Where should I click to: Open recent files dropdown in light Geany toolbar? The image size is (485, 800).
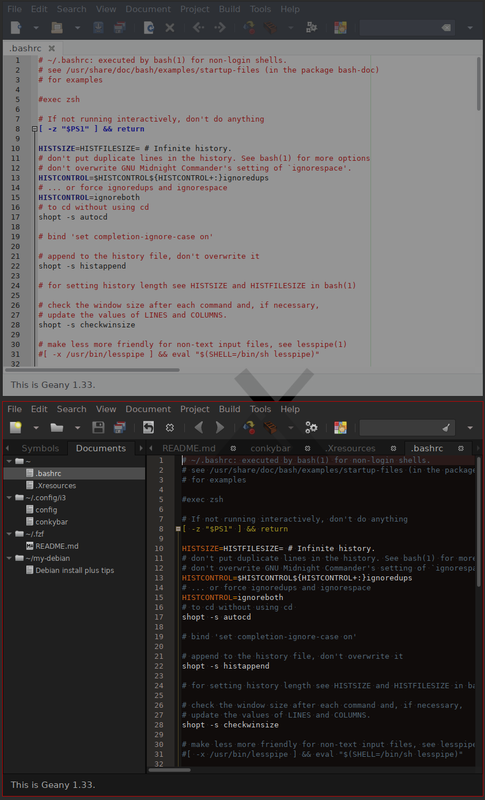click(78, 28)
